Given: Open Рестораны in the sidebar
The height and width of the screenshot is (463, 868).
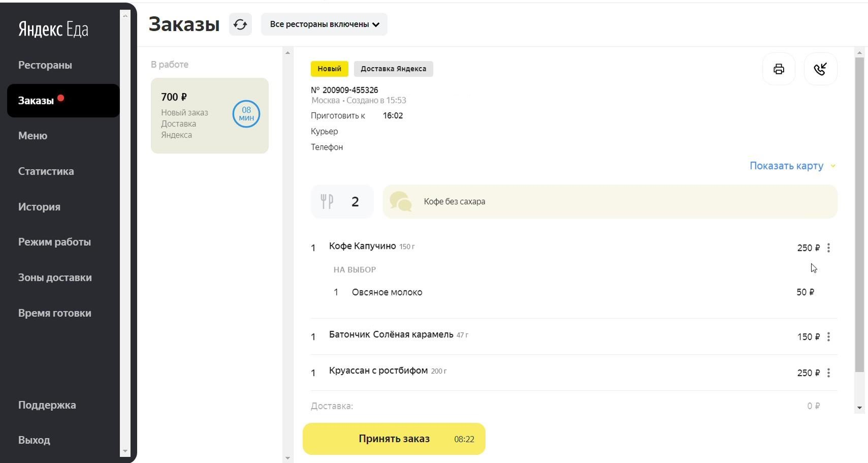Looking at the screenshot, I should [x=45, y=65].
